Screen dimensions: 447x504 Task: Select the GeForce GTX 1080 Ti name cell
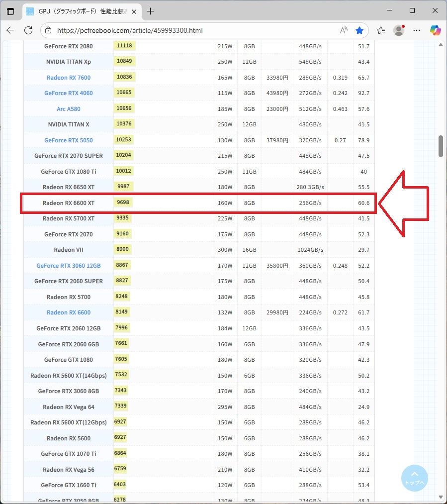[69, 172]
